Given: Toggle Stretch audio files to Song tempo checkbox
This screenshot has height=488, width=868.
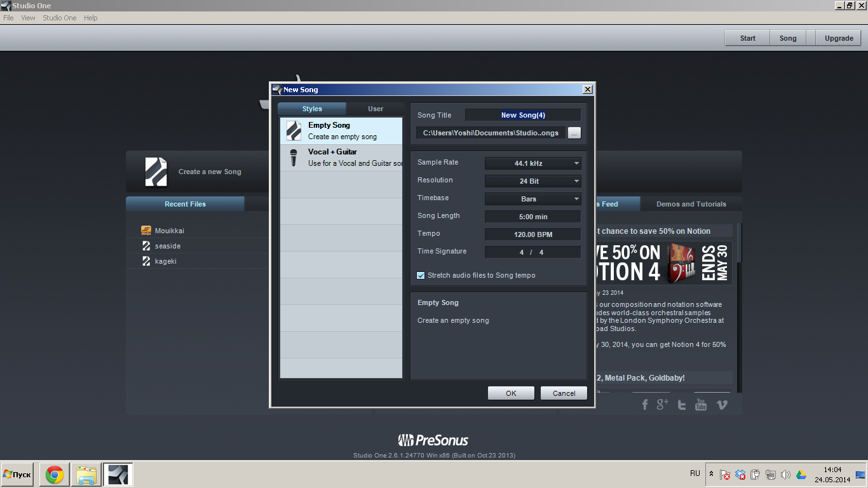Looking at the screenshot, I should 421,275.
